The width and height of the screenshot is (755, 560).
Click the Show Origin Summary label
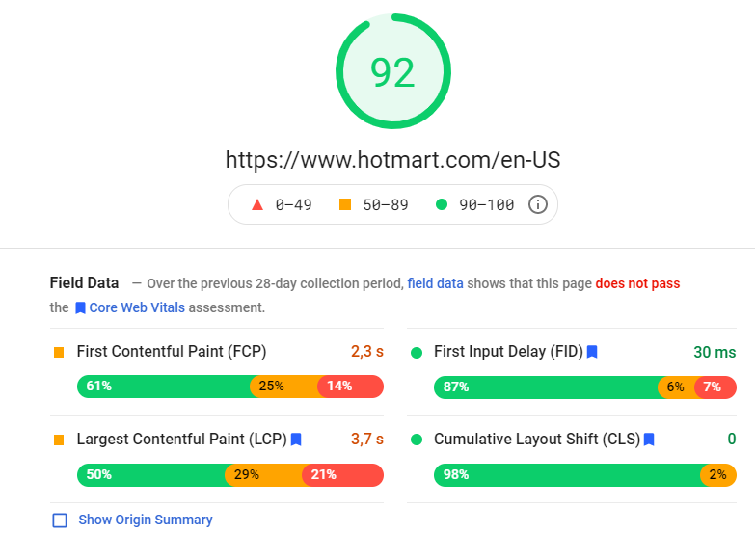pyautogui.click(x=146, y=520)
